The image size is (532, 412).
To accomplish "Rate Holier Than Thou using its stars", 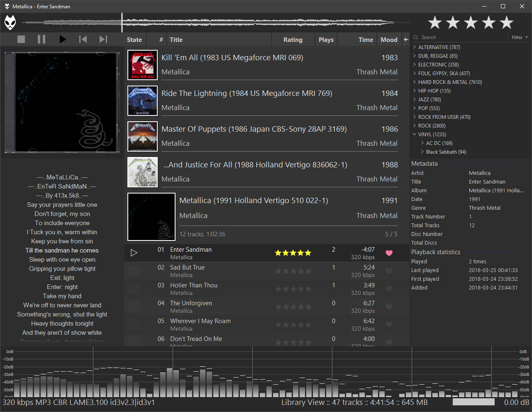I will 293,289.
